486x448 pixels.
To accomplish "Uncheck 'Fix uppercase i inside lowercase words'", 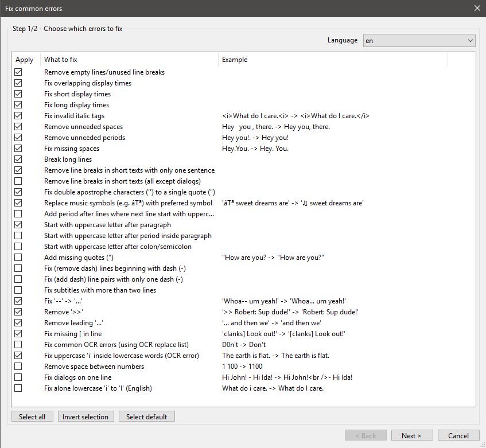I will tap(18, 356).
